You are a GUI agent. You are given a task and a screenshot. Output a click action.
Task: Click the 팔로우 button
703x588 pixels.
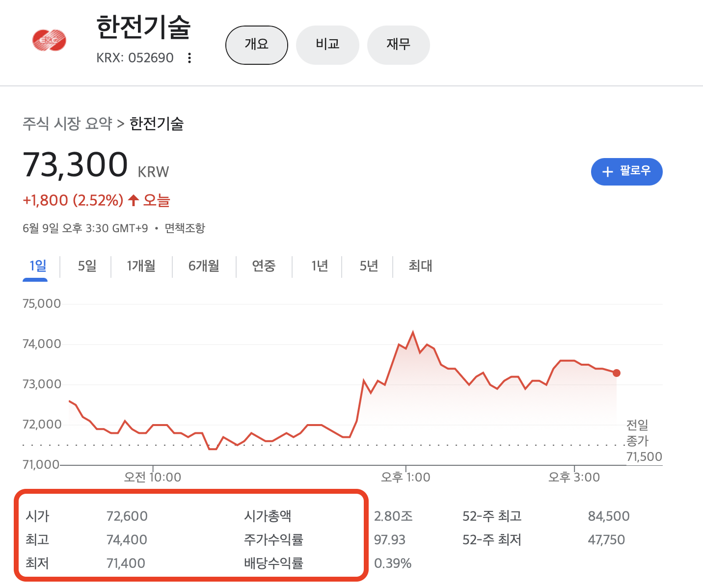pos(626,172)
